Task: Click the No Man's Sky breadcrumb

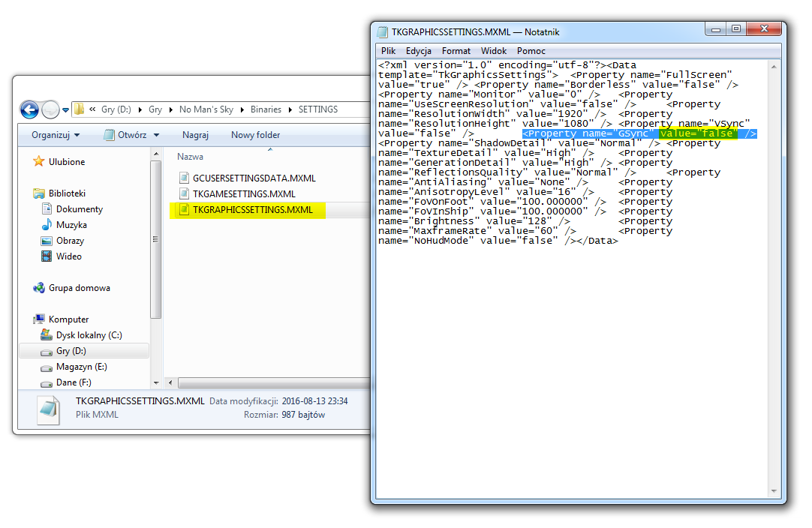Action: tap(206, 109)
